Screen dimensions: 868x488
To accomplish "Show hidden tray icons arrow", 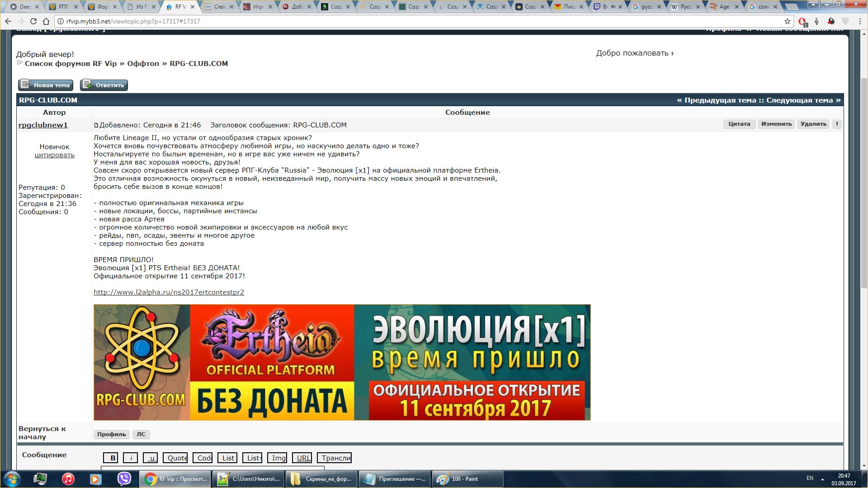I will (822, 479).
